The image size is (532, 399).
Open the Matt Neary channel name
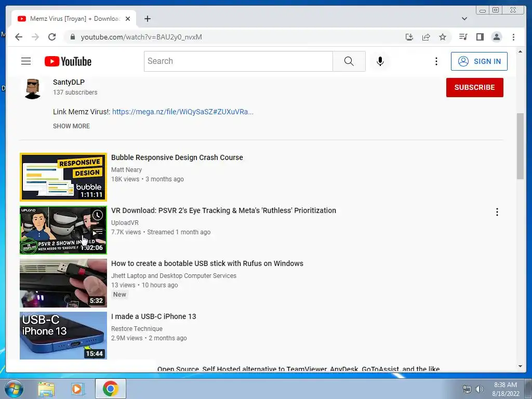pos(127,170)
